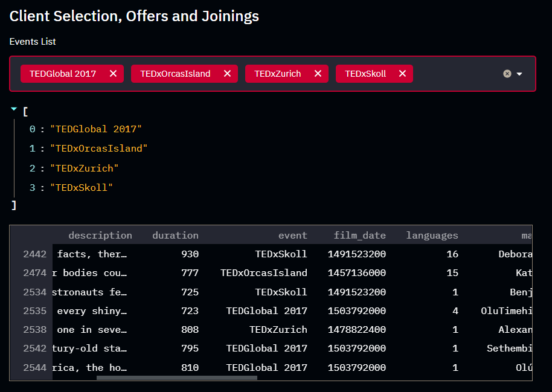The width and height of the screenshot is (552, 392).
Task: Click the TEDGlobal 2017 tag label
Action: [x=63, y=74]
